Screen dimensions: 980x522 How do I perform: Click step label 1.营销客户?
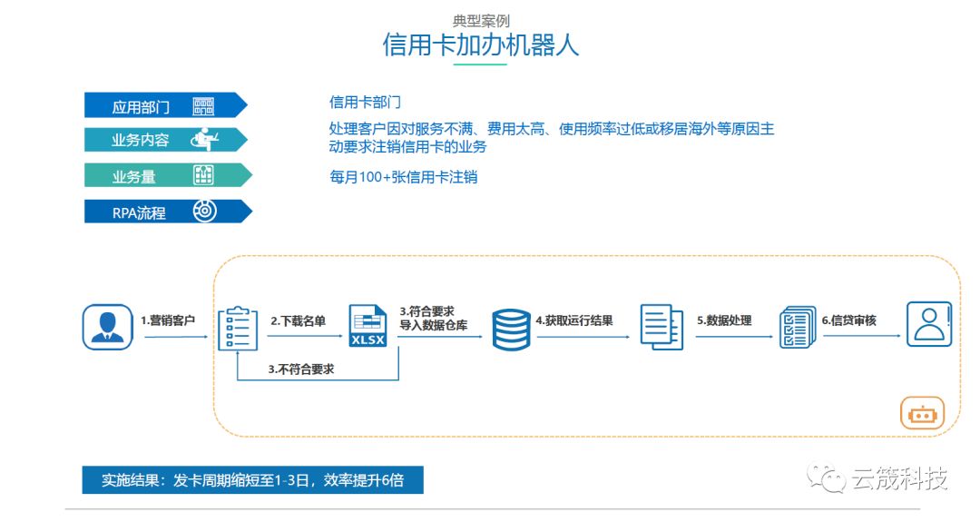[168, 320]
